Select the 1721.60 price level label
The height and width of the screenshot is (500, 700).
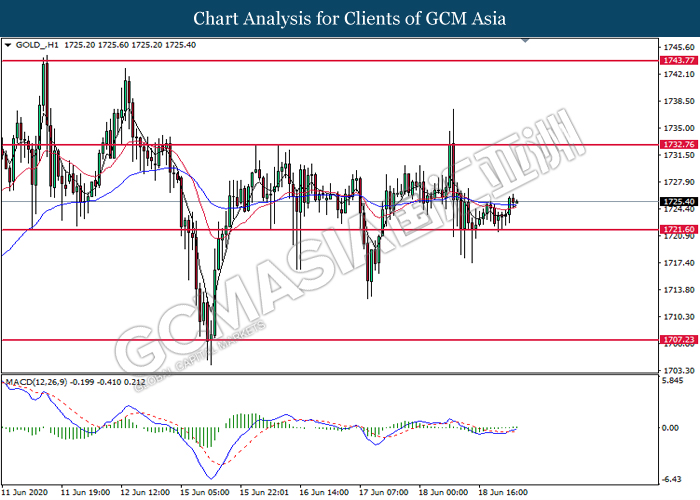click(x=679, y=229)
